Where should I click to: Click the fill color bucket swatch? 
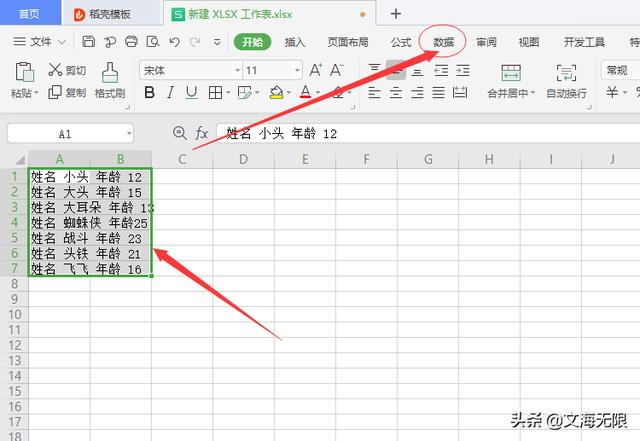(276, 93)
